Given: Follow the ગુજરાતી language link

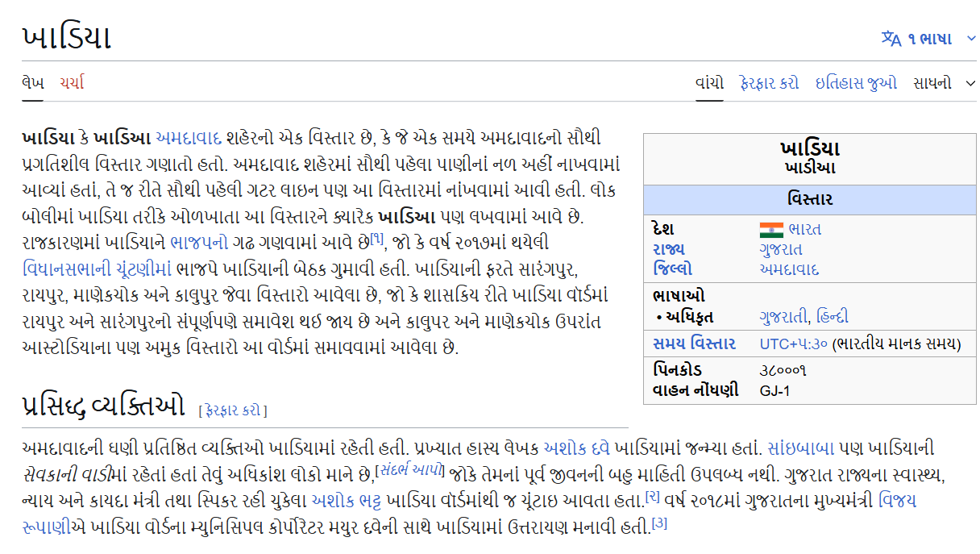Looking at the screenshot, I should [x=785, y=317].
